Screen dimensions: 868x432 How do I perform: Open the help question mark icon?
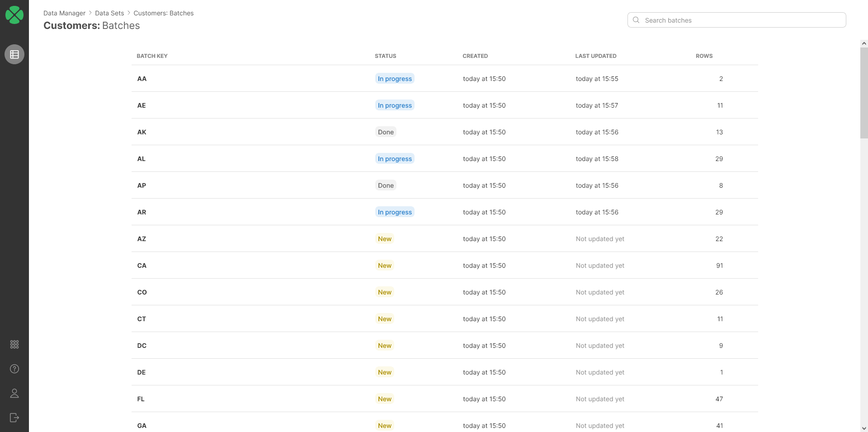click(14, 369)
